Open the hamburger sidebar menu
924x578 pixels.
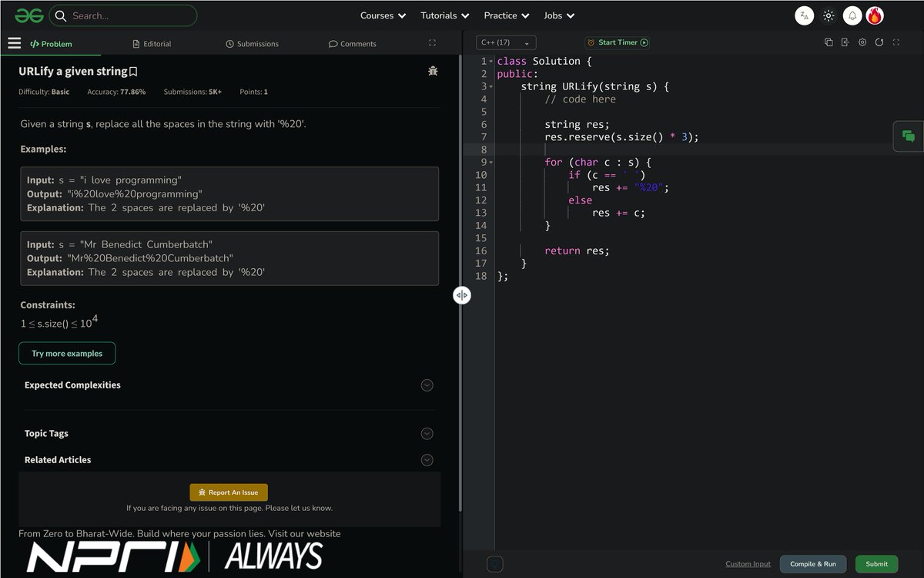(x=14, y=43)
